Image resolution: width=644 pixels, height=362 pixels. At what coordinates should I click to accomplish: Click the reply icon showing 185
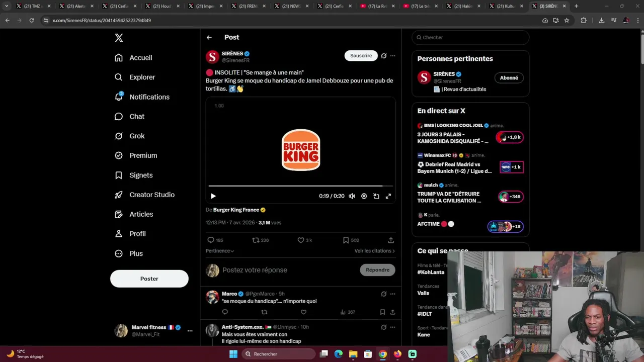coord(215,240)
